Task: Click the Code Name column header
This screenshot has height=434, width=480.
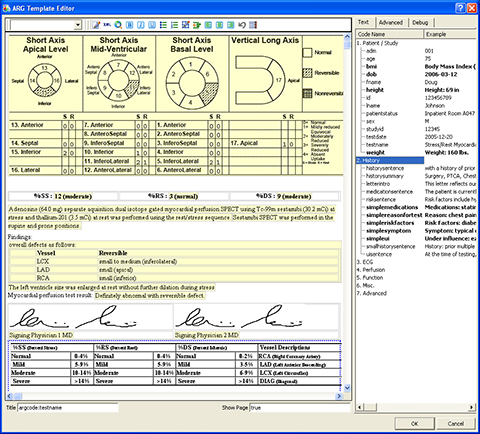Action: point(389,34)
